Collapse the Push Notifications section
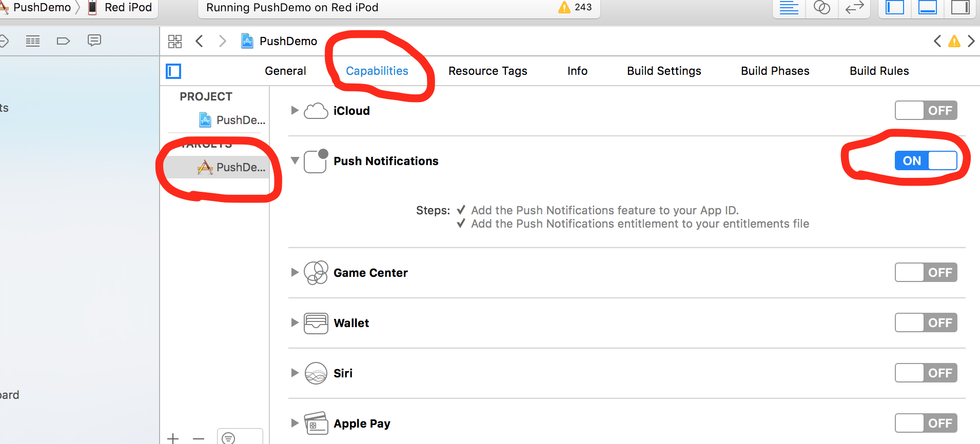 click(x=295, y=160)
